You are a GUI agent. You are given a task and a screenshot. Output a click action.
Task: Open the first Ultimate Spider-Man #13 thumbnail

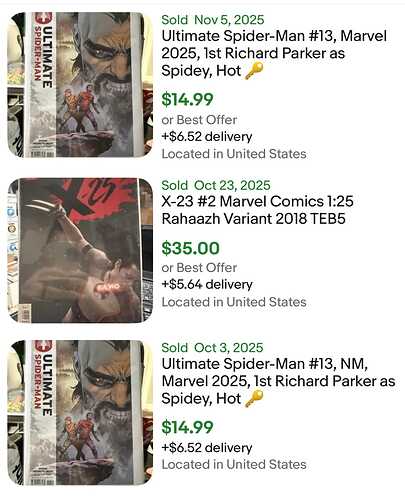(80, 85)
